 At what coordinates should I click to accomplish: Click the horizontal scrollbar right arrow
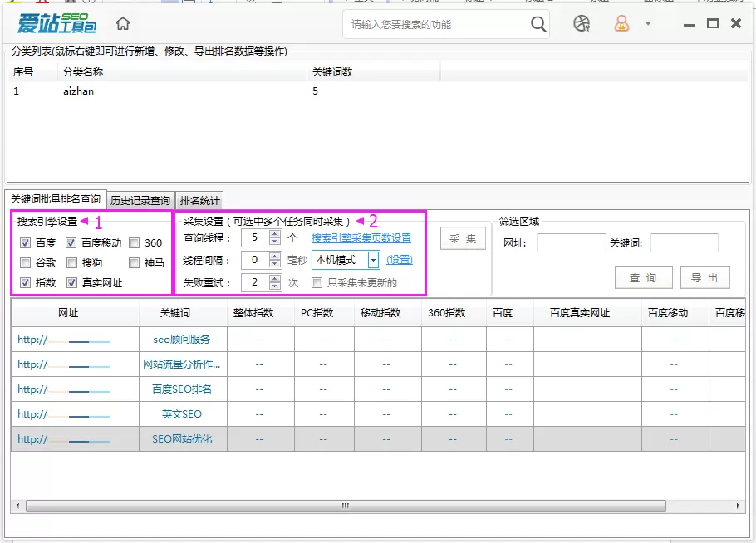(739, 506)
